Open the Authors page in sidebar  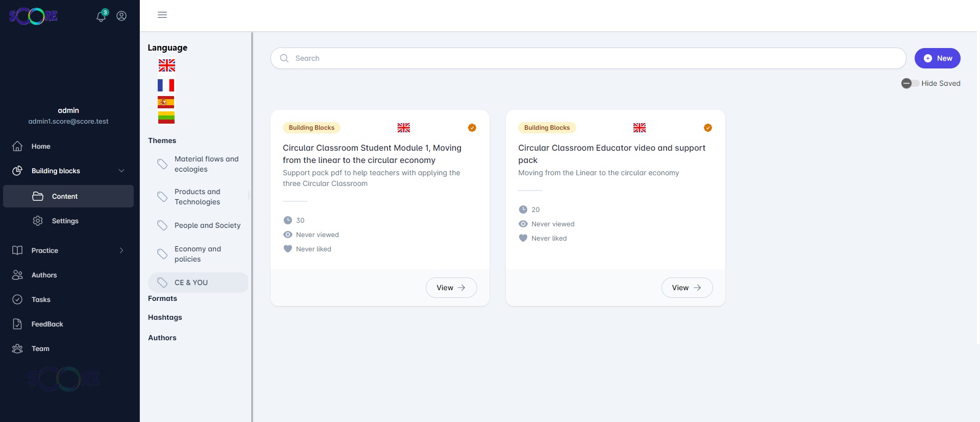(44, 275)
